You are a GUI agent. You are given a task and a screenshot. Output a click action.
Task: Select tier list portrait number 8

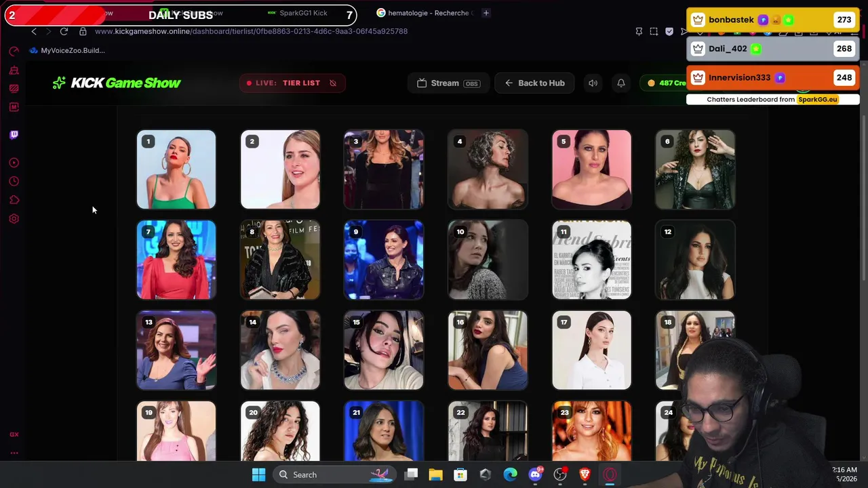[280, 260]
